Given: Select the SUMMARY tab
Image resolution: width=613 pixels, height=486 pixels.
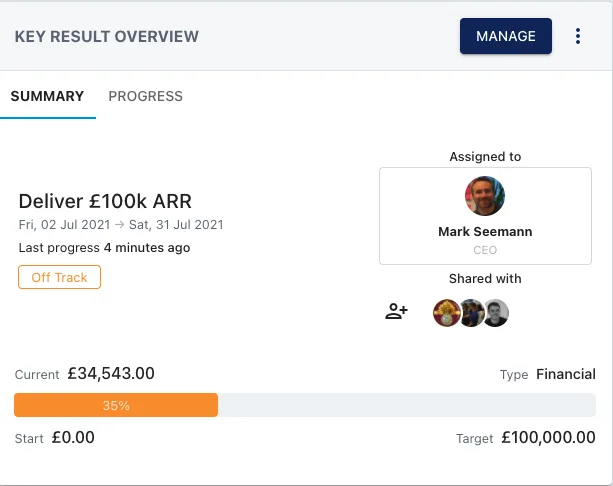Looking at the screenshot, I should 47,96.
